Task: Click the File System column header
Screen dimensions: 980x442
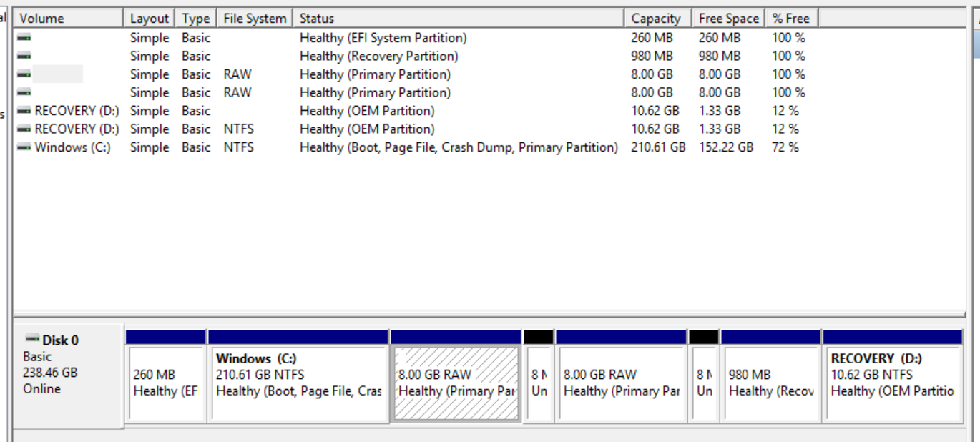Action: pyautogui.click(x=255, y=19)
